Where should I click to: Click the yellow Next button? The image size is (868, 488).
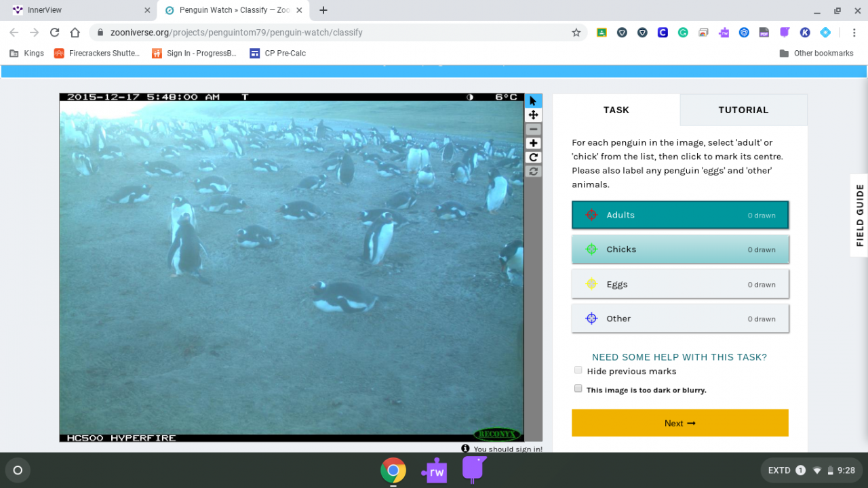point(680,423)
